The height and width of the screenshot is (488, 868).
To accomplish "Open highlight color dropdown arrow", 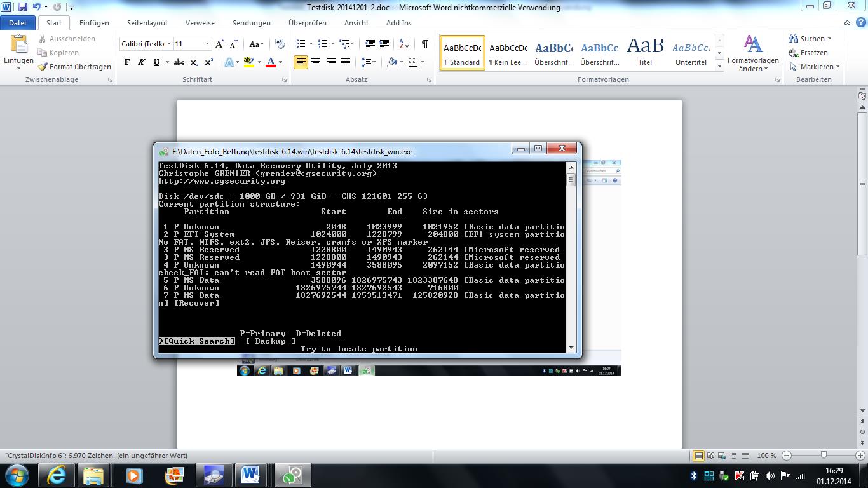I will pos(259,62).
